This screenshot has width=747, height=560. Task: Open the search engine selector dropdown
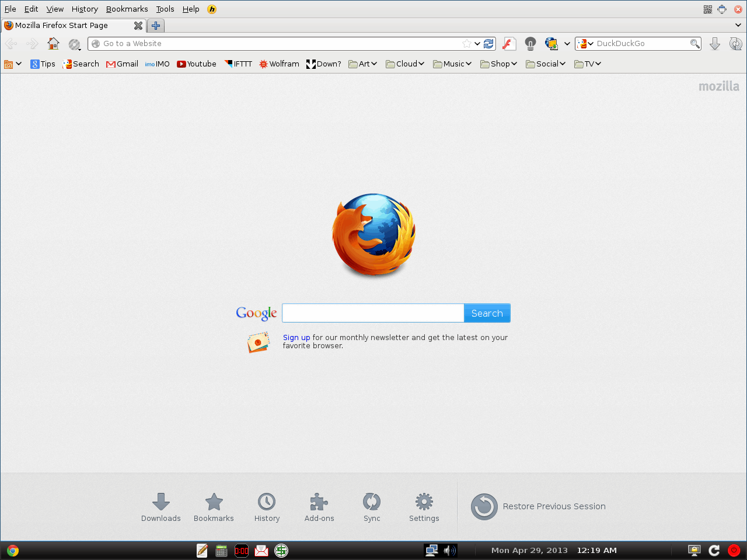click(x=585, y=44)
